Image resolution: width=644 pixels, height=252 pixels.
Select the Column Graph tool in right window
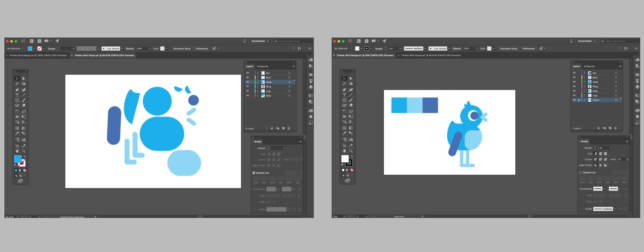coord(351,139)
